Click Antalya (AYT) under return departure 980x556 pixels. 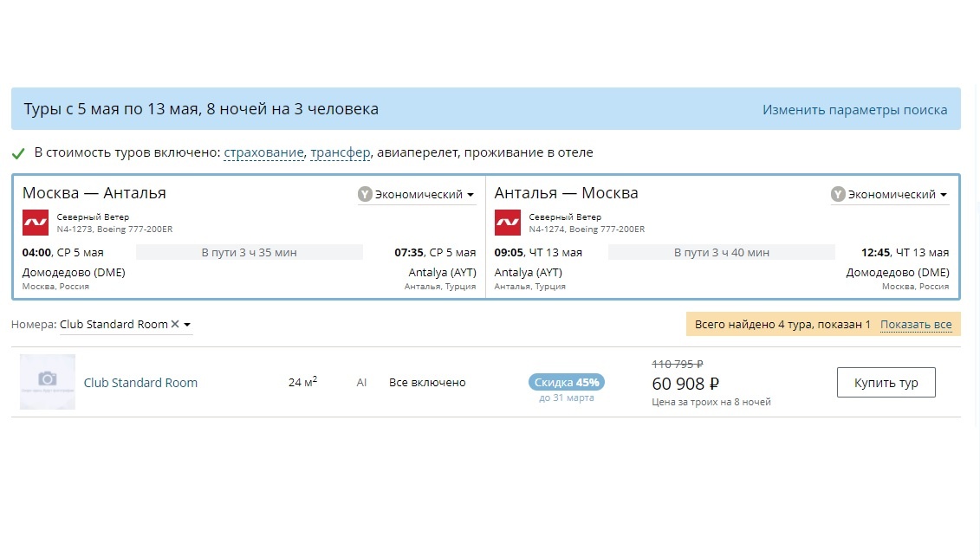[x=528, y=273]
